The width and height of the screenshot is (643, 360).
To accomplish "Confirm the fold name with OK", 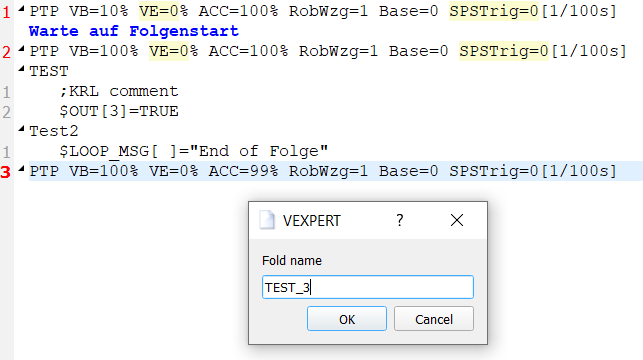I will tap(347, 319).
